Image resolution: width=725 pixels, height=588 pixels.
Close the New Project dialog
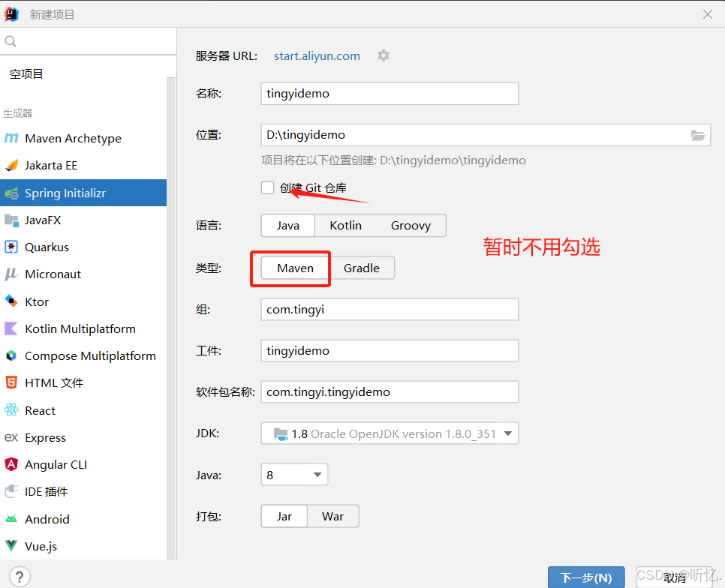(708, 14)
